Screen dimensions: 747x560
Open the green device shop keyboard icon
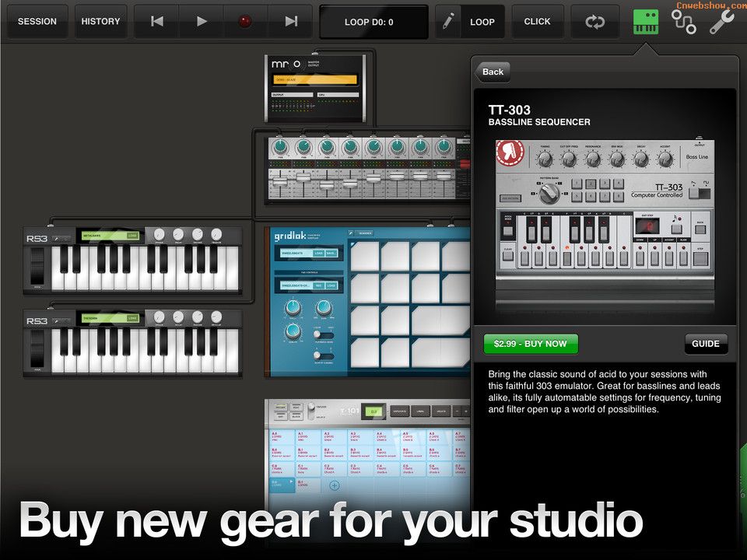(646, 22)
